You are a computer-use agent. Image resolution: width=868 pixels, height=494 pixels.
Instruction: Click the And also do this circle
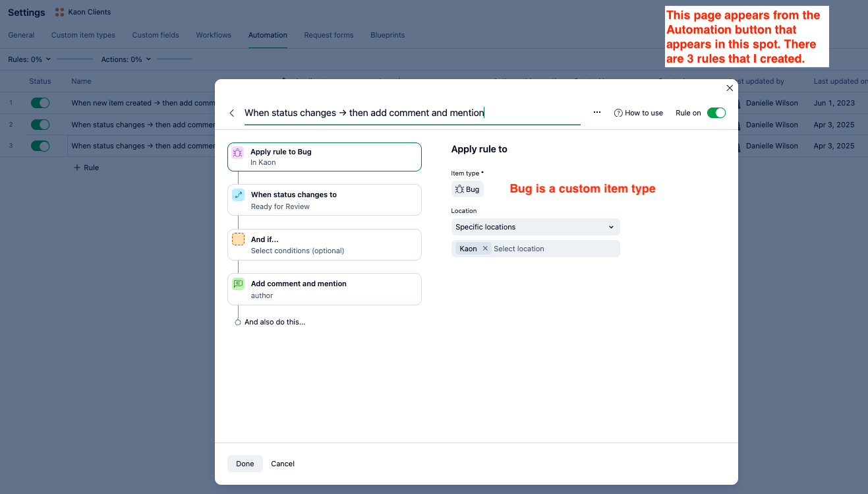pos(238,323)
